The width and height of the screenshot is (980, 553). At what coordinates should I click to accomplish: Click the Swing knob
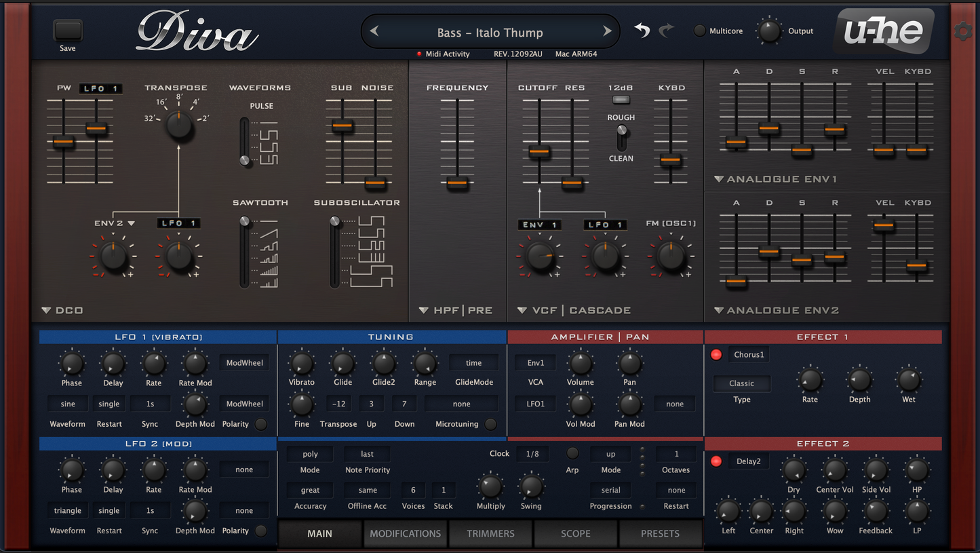(x=531, y=487)
